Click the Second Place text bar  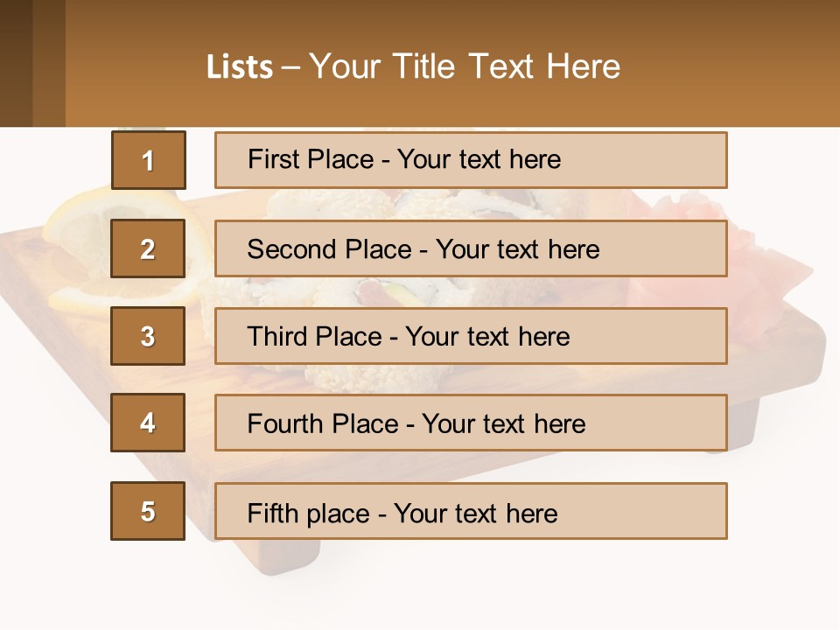pos(471,248)
